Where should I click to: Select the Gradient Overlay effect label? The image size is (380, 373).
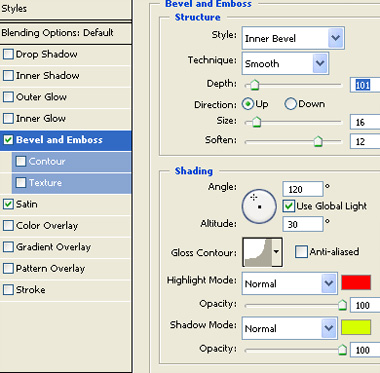point(53,247)
